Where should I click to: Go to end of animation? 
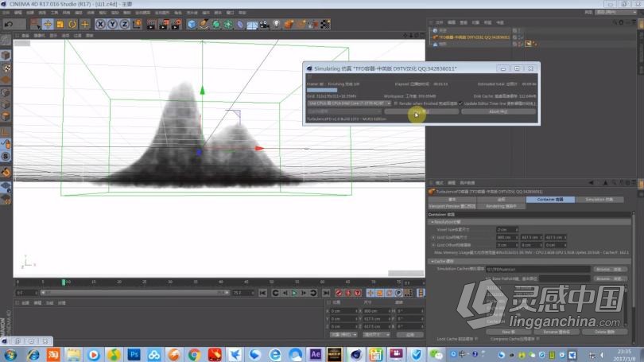point(326,293)
